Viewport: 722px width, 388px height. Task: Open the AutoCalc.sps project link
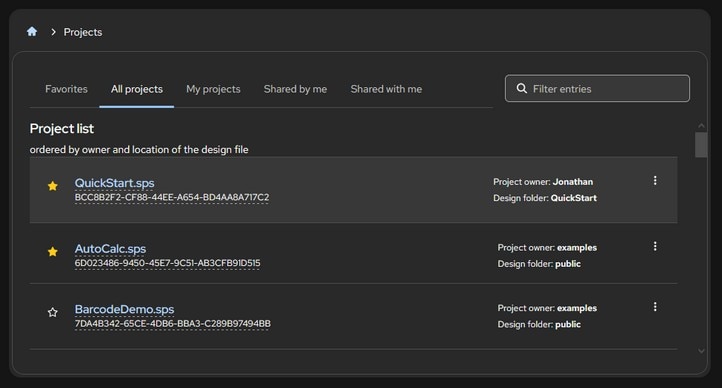click(x=110, y=249)
